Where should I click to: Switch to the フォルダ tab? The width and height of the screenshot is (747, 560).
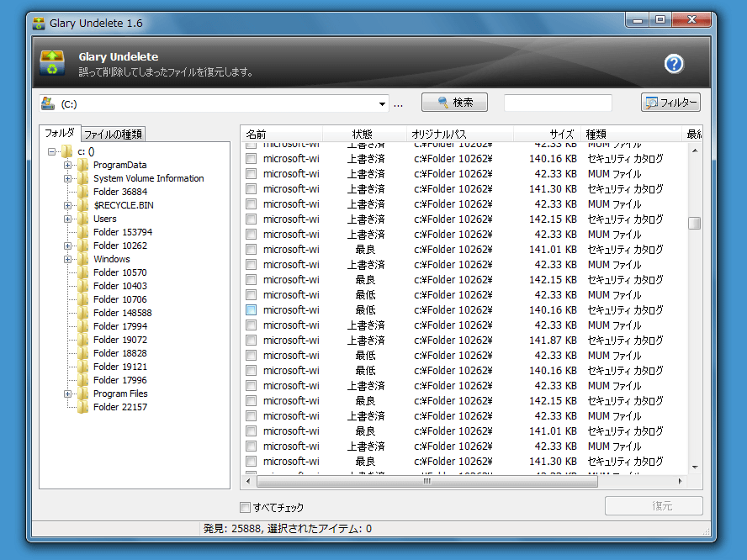coord(60,133)
